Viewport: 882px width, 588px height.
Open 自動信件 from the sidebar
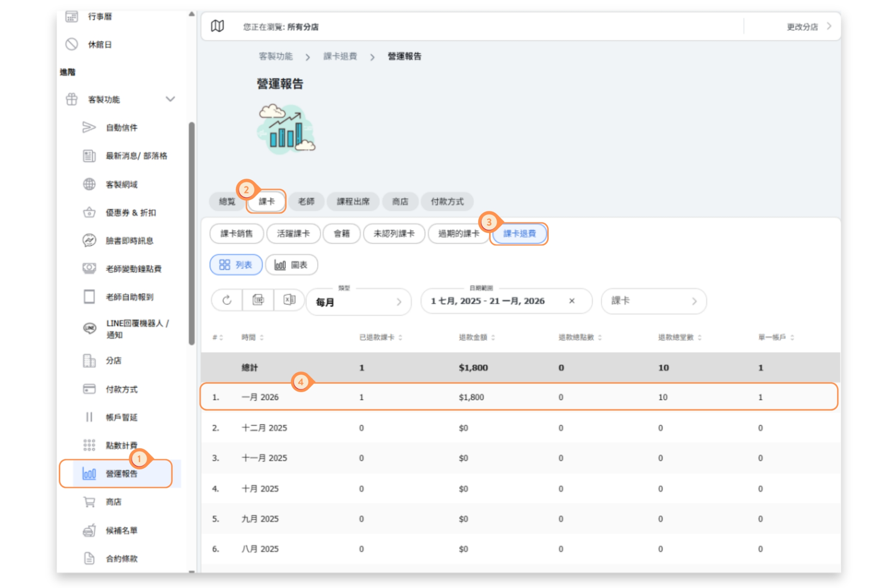[121, 128]
